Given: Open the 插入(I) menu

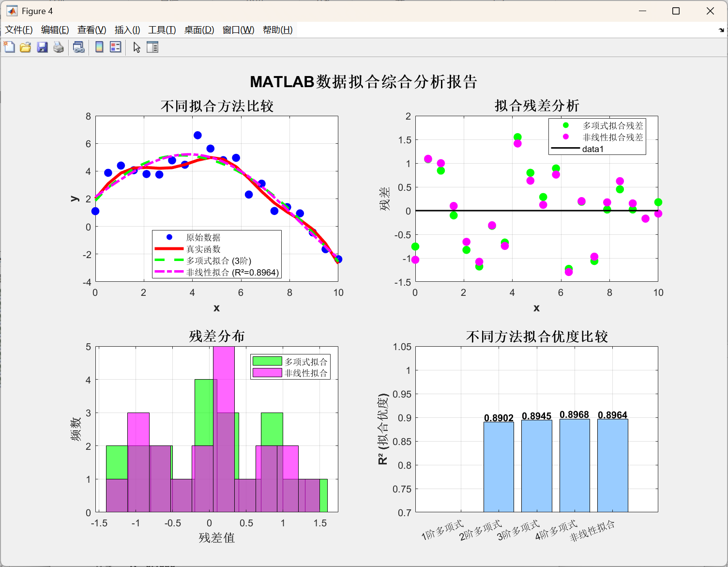Looking at the screenshot, I should point(127,30).
